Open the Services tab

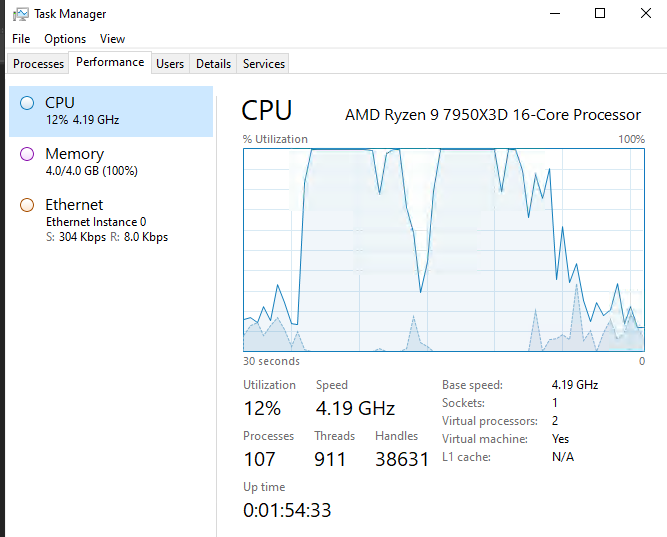[x=264, y=64]
